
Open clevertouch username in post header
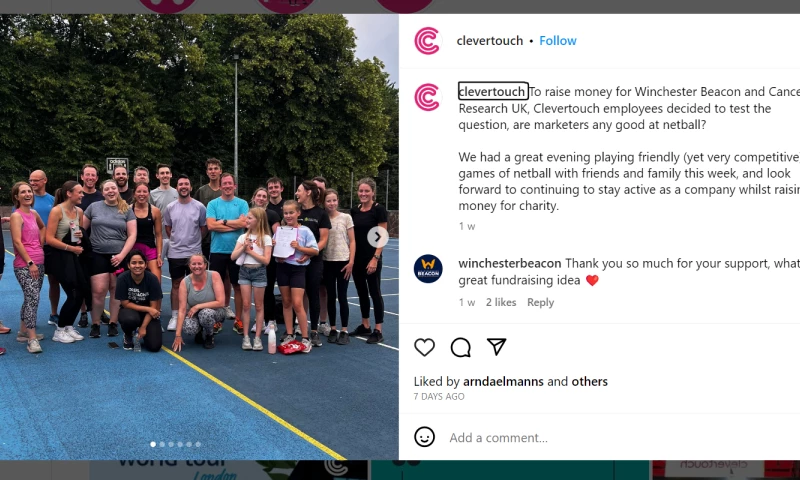[490, 41]
